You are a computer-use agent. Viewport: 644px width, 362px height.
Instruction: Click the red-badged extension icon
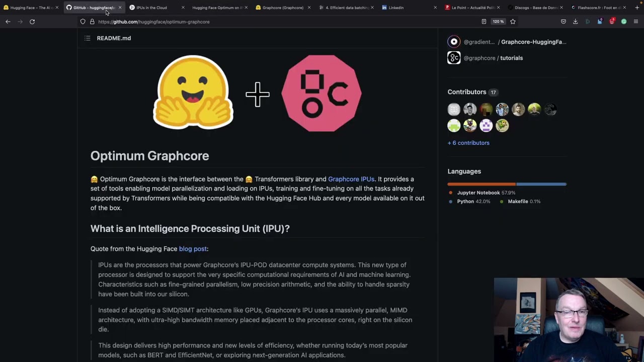612,22
